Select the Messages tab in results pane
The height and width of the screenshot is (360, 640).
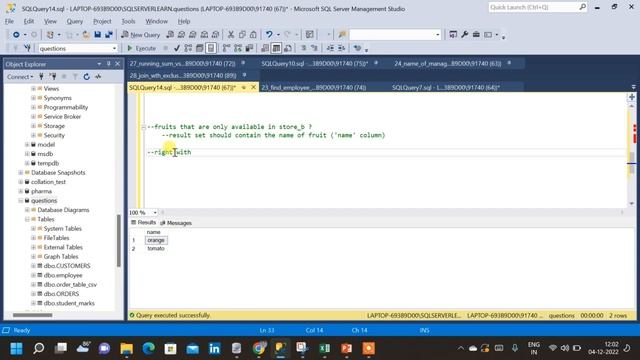pos(176,223)
